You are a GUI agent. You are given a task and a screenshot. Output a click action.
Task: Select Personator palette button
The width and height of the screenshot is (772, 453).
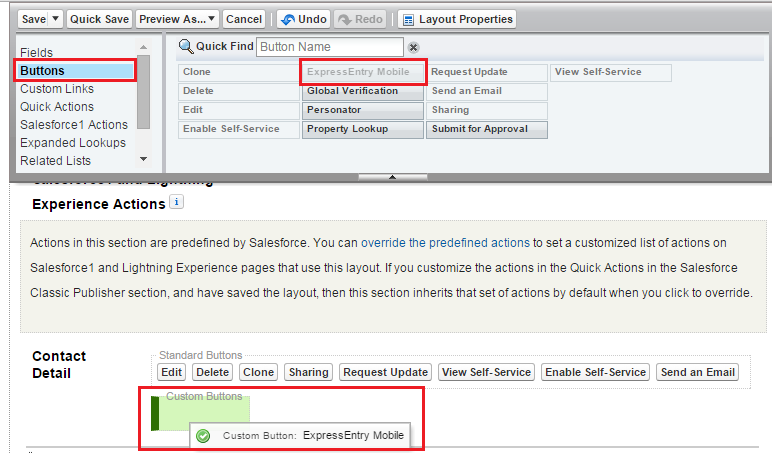pos(363,110)
